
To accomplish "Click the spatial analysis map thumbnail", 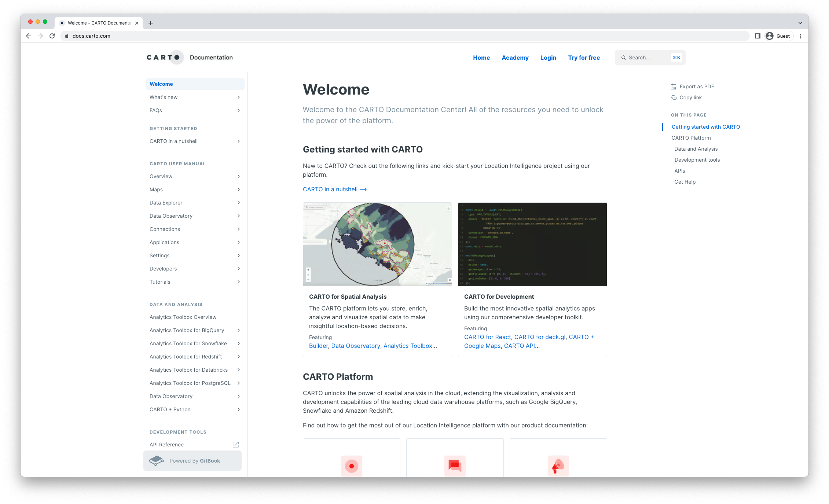I will click(377, 244).
